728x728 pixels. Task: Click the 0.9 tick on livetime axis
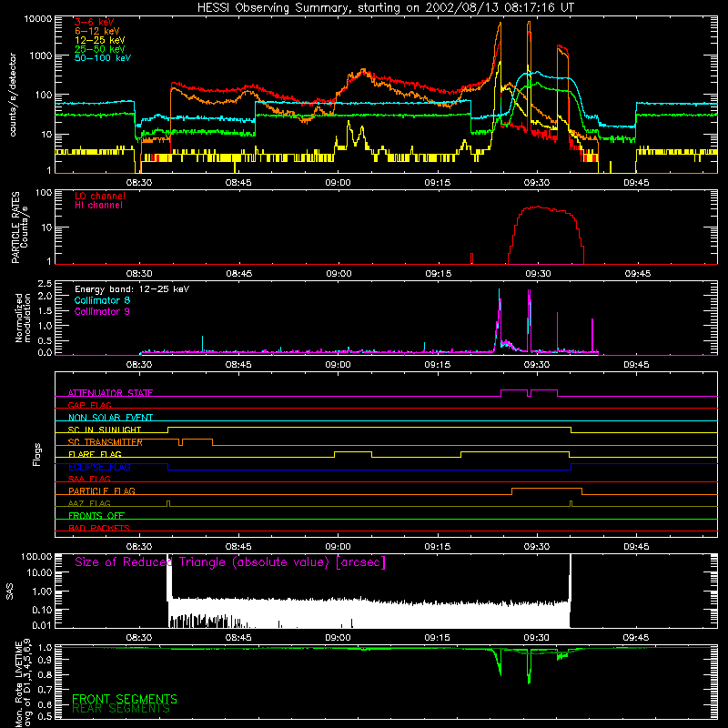tap(45, 661)
